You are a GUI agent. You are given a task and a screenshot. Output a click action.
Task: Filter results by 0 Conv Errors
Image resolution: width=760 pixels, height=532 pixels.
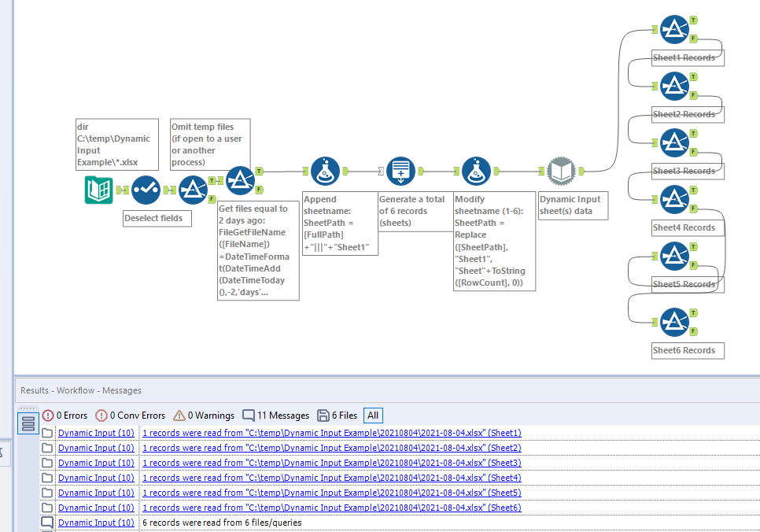click(x=131, y=416)
